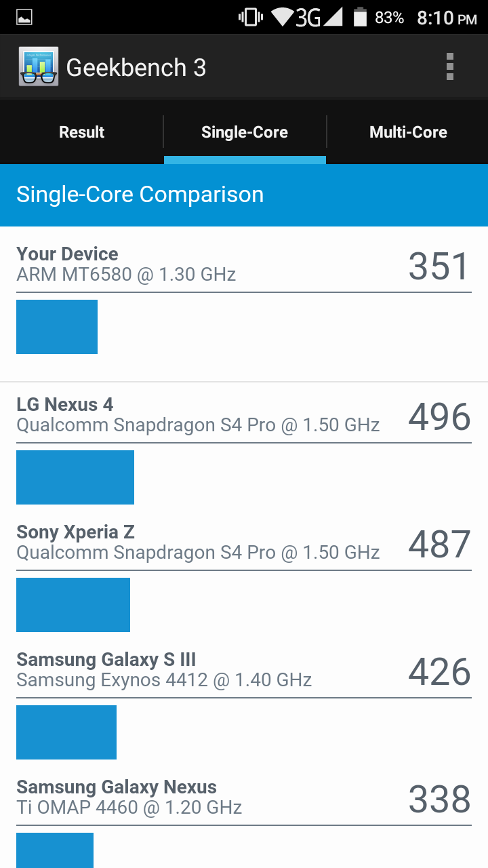Tap the LG Nexus 4 device name
The width and height of the screenshot is (488, 868).
click(65, 405)
